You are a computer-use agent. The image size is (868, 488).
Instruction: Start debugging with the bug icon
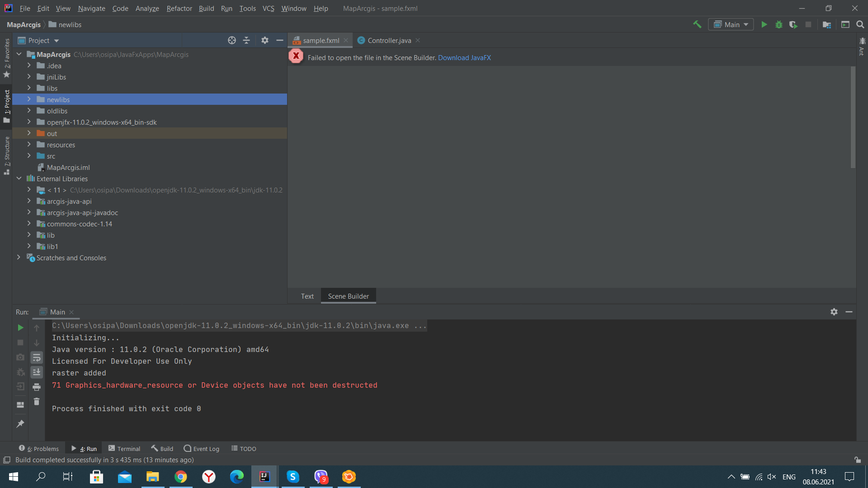coord(778,24)
